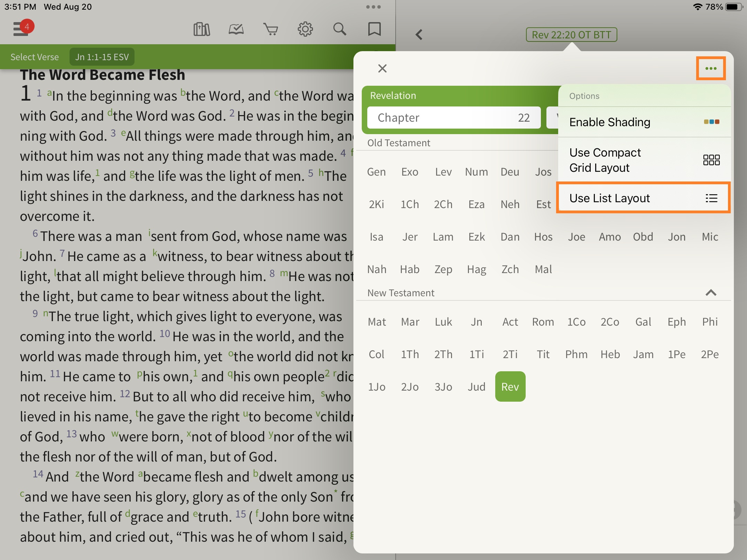Open the store shopping cart

(270, 29)
